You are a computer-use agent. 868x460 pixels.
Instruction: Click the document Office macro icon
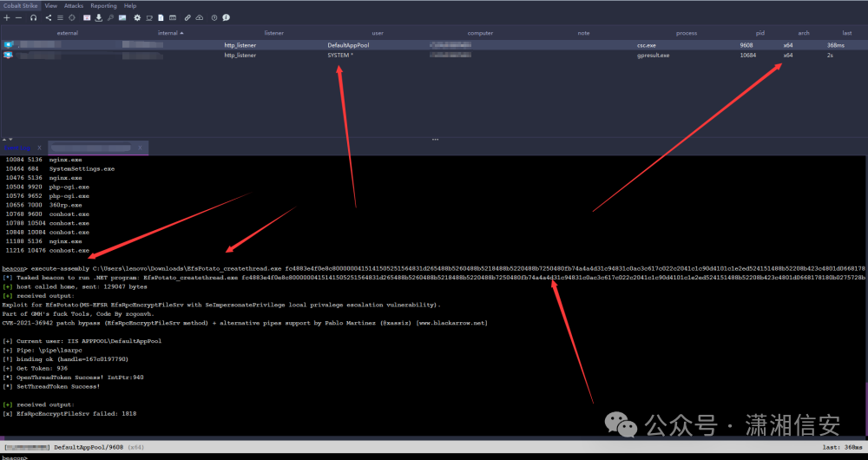(x=161, y=17)
